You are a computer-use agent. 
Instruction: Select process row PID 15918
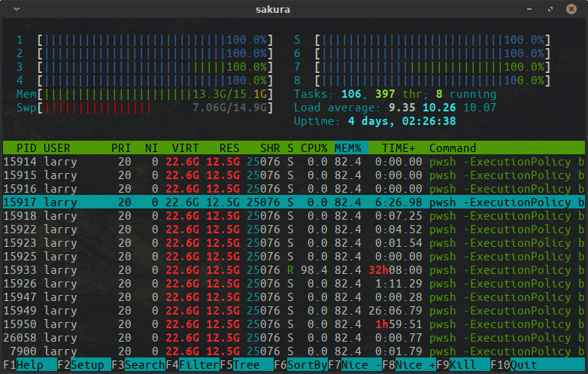(294, 216)
